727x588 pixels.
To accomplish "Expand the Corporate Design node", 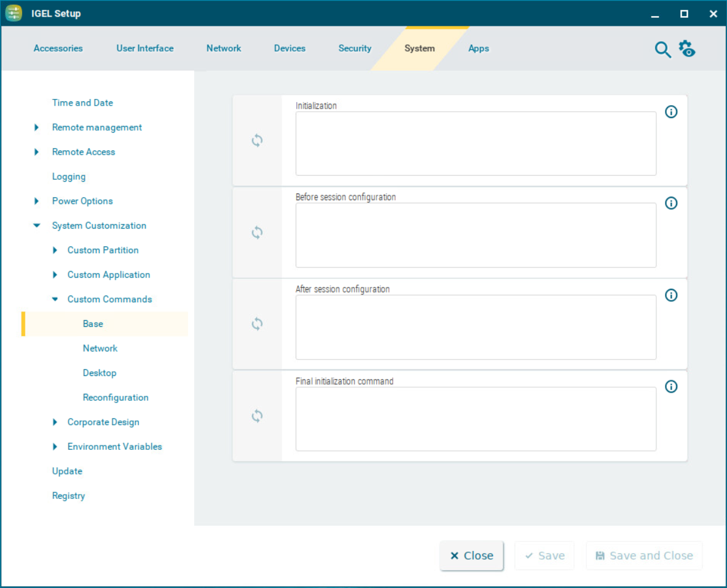I will point(55,422).
